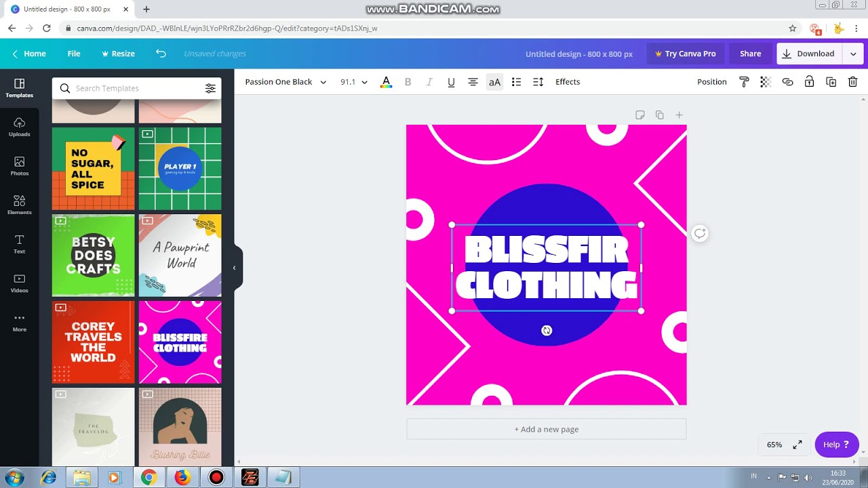Delete element with trash icon

(853, 82)
